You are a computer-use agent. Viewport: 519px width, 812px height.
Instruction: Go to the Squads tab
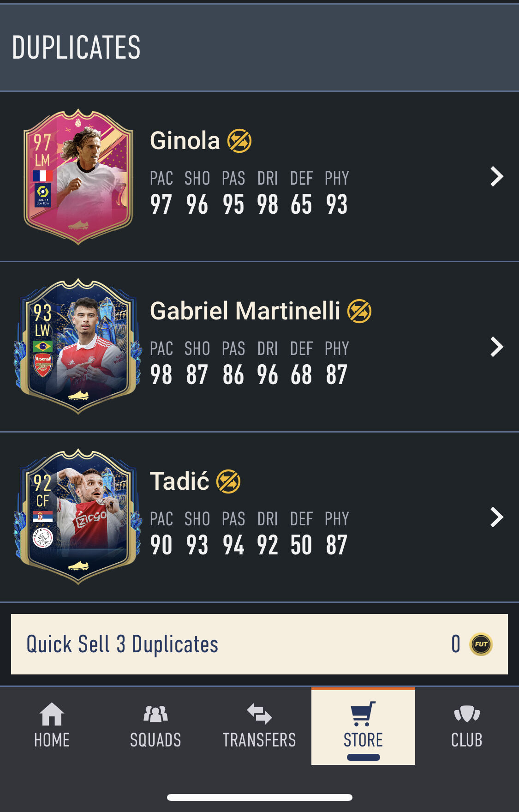(x=155, y=726)
